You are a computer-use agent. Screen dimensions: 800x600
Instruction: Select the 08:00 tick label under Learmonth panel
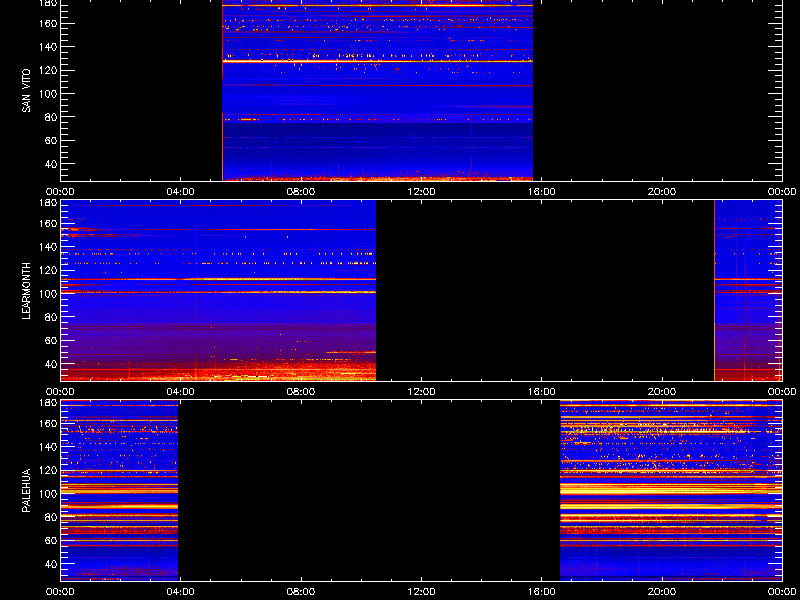[x=301, y=392]
